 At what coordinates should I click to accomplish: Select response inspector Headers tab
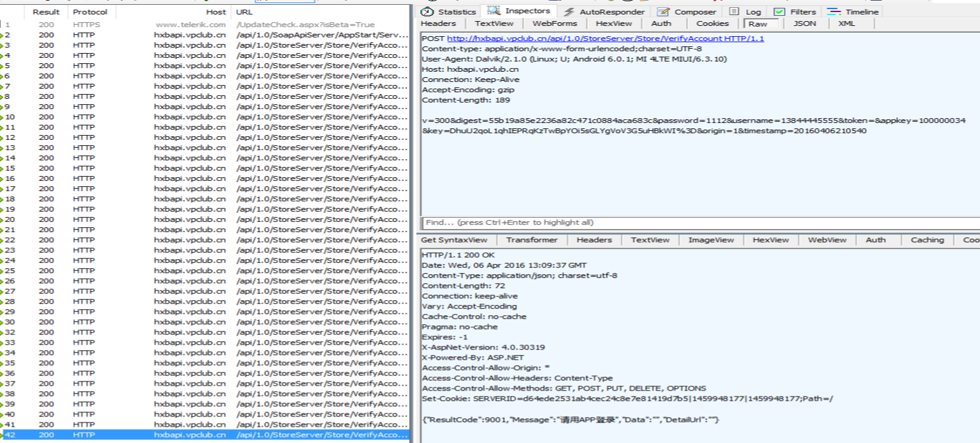click(x=594, y=240)
